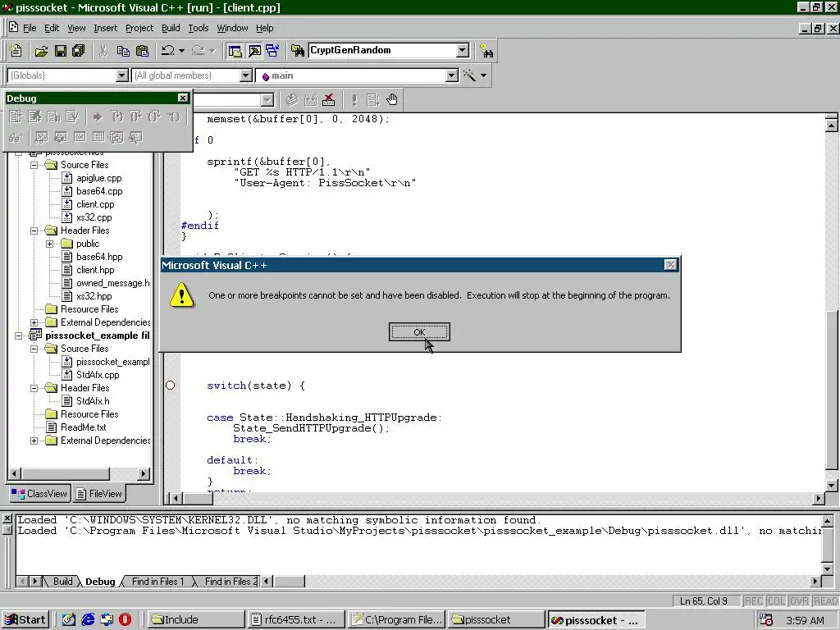Open the Tools menu
Viewport: 840px width, 630px height.
click(199, 28)
